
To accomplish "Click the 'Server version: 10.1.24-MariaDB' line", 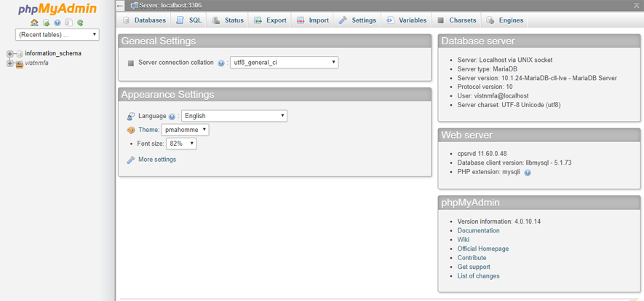I will [x=537, y=78].
